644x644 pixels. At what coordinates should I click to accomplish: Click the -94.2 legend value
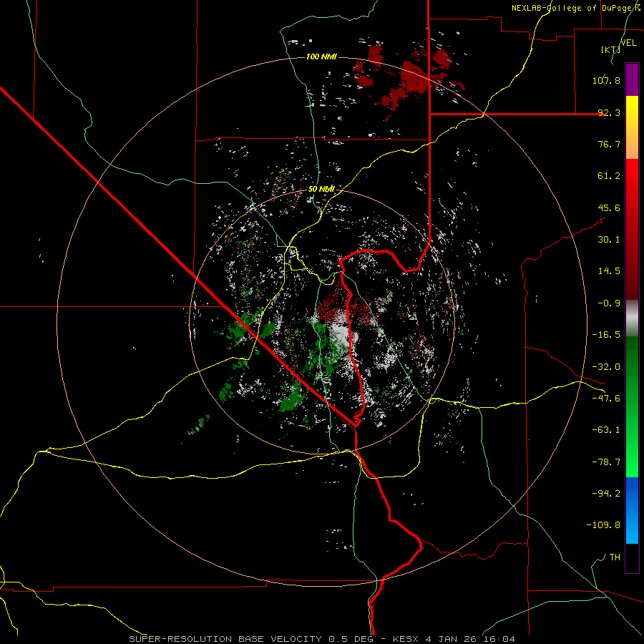coord(606,494)
